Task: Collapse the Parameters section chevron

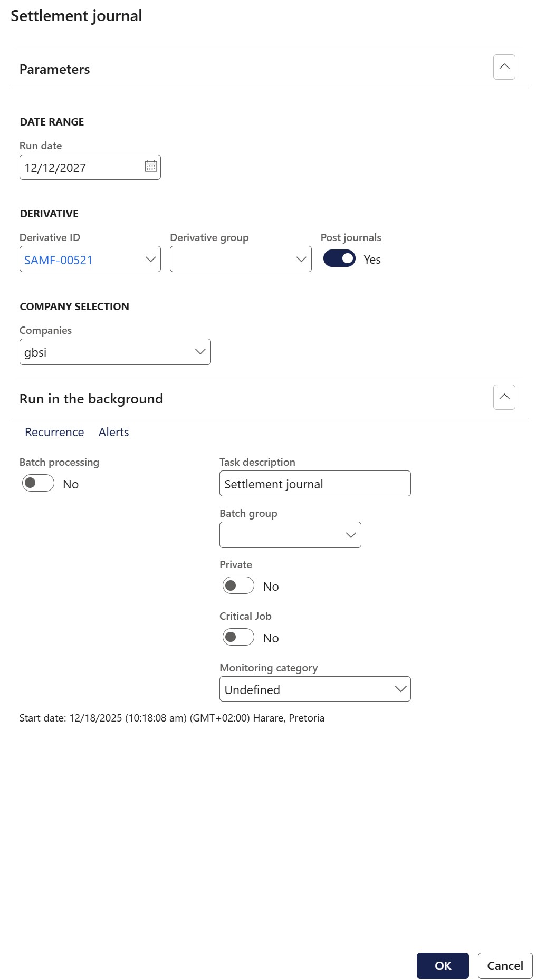Action: [504, 67]
